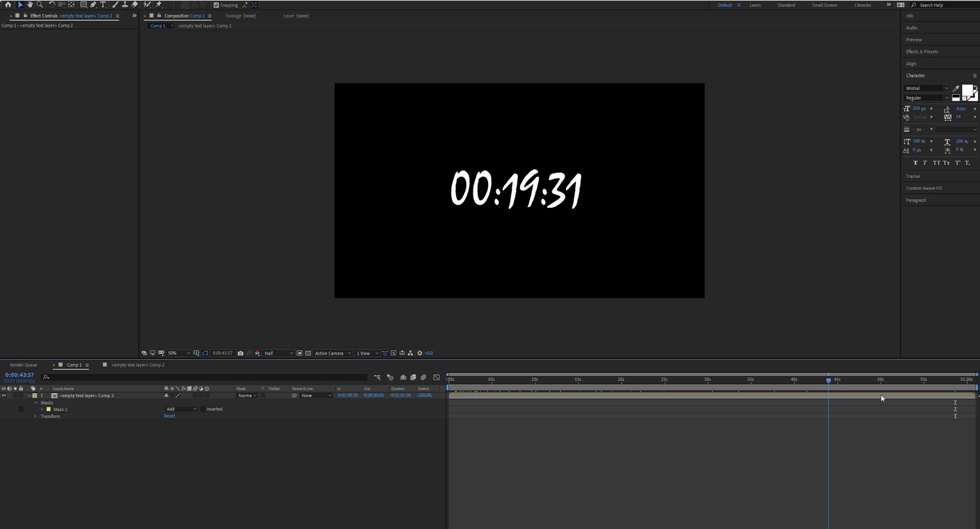Select the Brush tool
Image resolution: width=980 pixels, height=529 pixels.
115,5
